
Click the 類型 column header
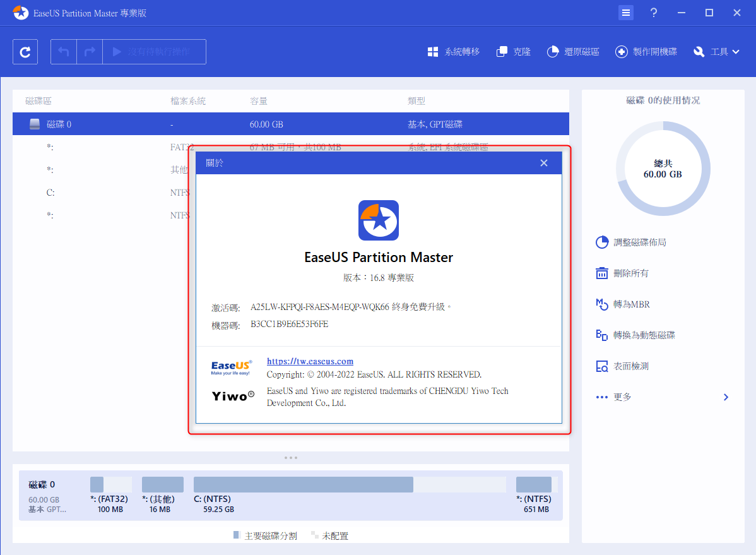pyautogui.click(x=416, y=101)
